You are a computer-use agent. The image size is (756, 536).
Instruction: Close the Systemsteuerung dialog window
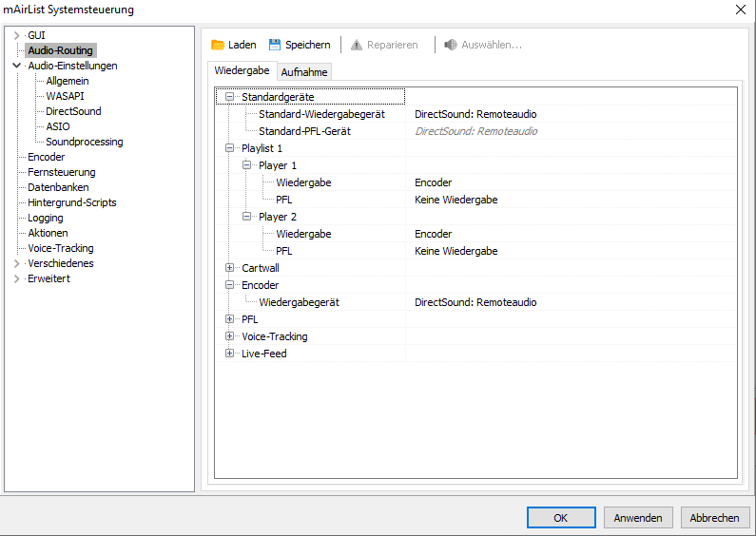pyautogui.click(x=741, y=10)
